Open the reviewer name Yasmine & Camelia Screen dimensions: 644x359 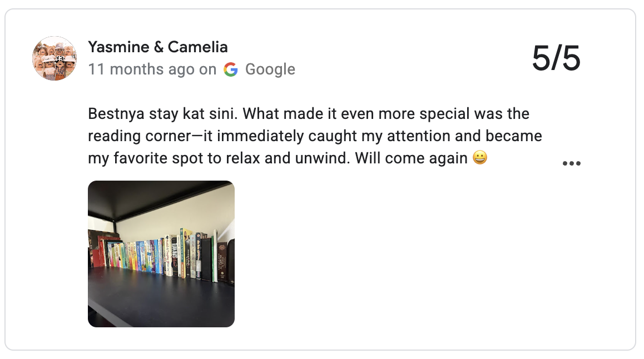click(x=158, y=47)
